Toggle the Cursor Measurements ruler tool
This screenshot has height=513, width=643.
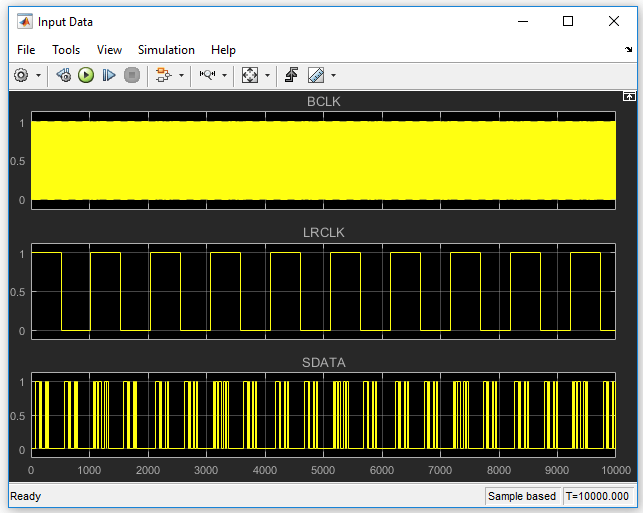[316, 75]
